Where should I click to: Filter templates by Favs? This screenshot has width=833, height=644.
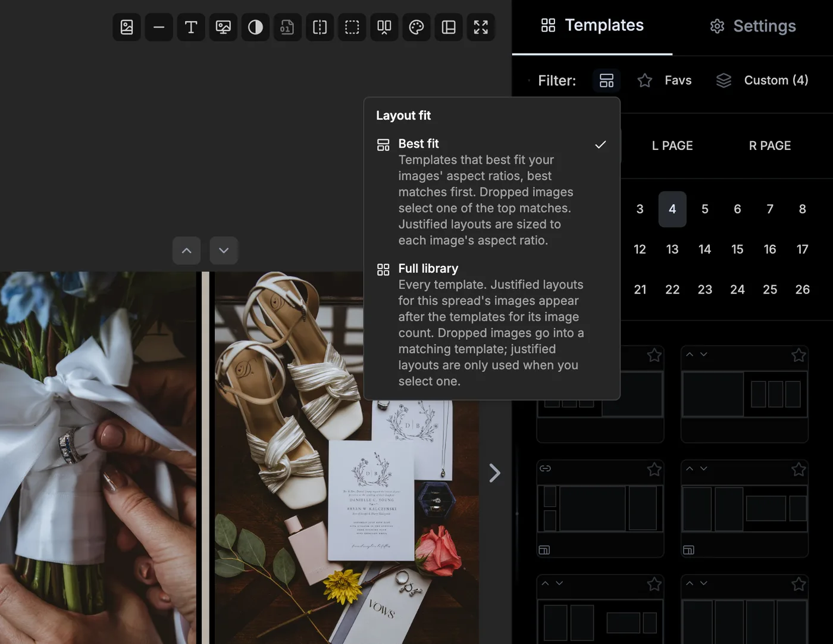[665, 80]
